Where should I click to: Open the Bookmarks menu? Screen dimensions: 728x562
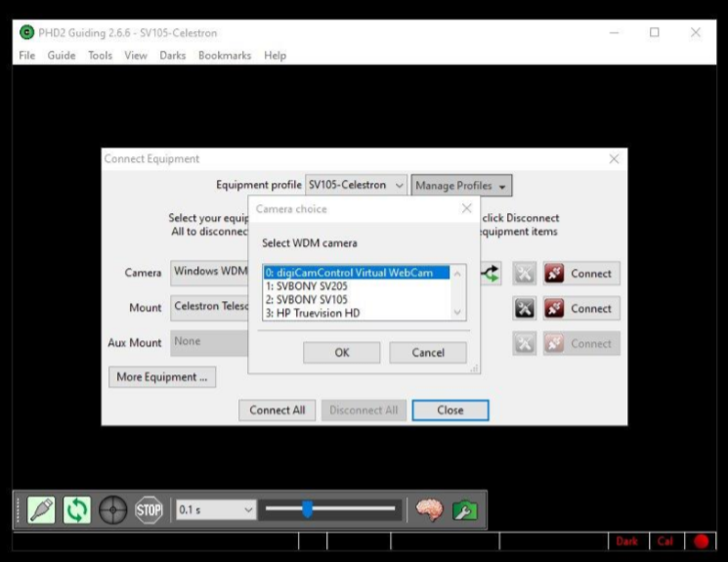(x=225, y=56)
